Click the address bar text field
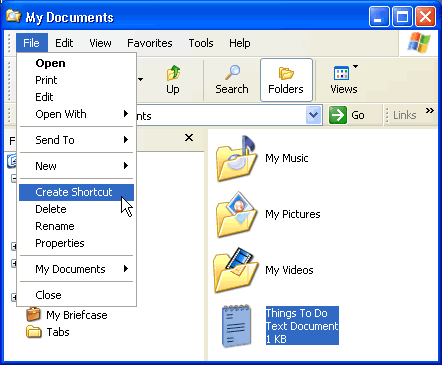This screenshot has height=365, width=442. click(x=221, y=116)
